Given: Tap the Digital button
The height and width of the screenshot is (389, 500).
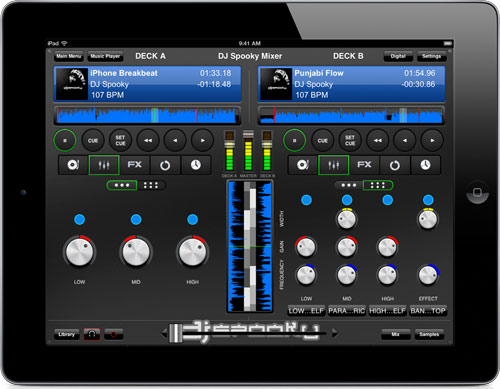Looking at the screenshot, I should click(x=398, y=56).
